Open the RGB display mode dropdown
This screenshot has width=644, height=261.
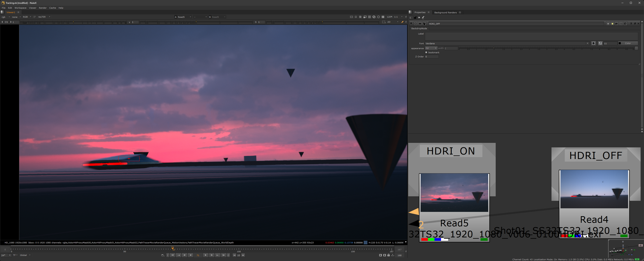click(x=27, y=17)
